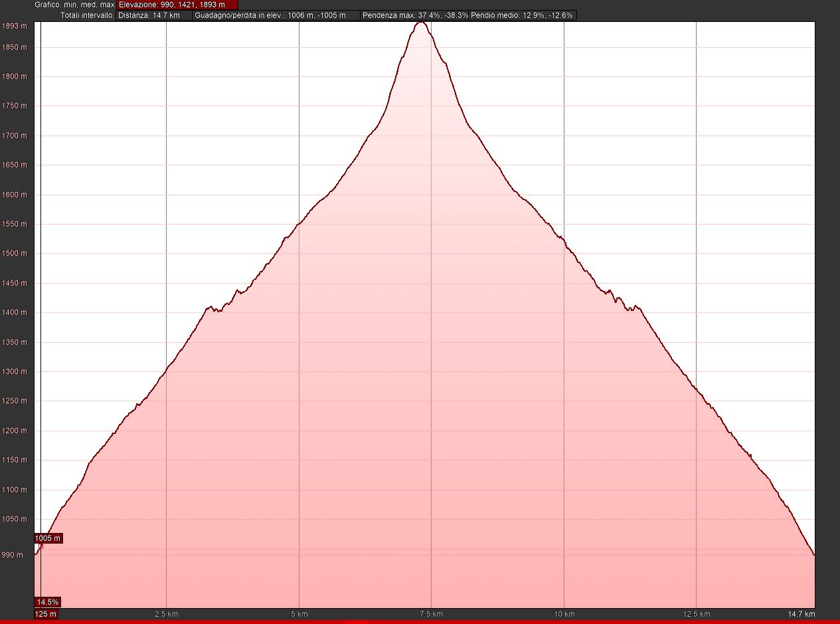Click the 10 km distance axis label
The image size is (840, 624).
(x=564, y=614)
